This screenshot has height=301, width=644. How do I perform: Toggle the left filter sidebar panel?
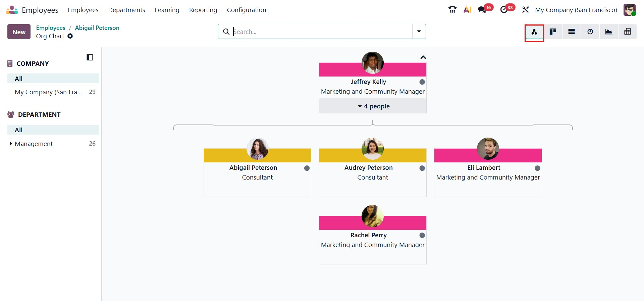(90, 57)
